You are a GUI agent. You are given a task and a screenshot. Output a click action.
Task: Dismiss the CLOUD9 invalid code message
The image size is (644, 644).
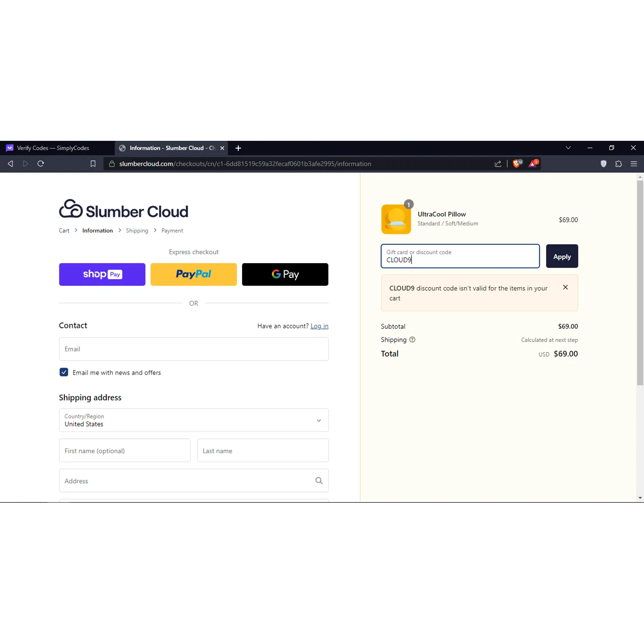click(x=565, y=287)
